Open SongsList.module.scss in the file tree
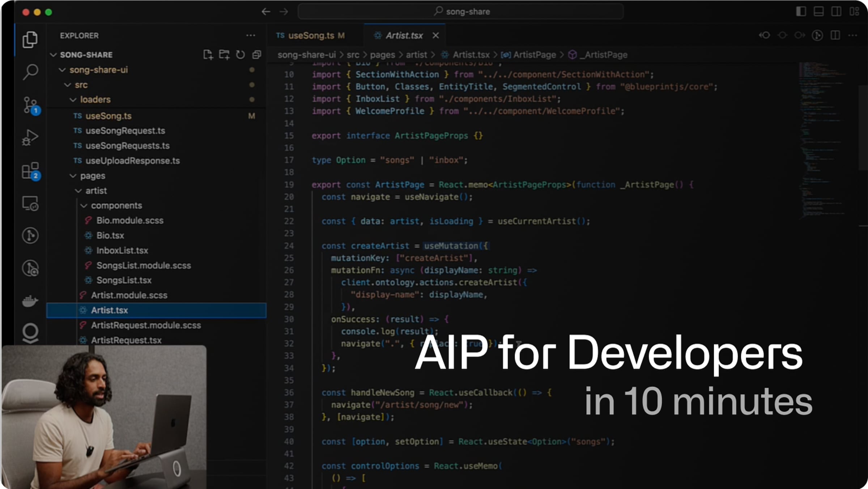868x489 pixels. 156,265
